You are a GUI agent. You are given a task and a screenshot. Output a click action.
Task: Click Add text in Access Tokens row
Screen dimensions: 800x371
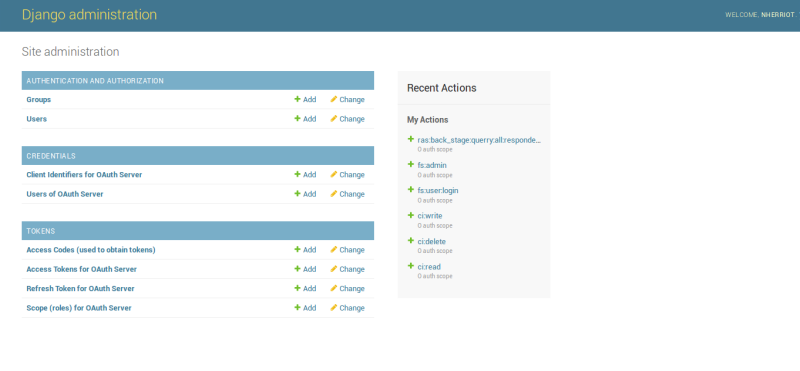click(x=310, y=269)
